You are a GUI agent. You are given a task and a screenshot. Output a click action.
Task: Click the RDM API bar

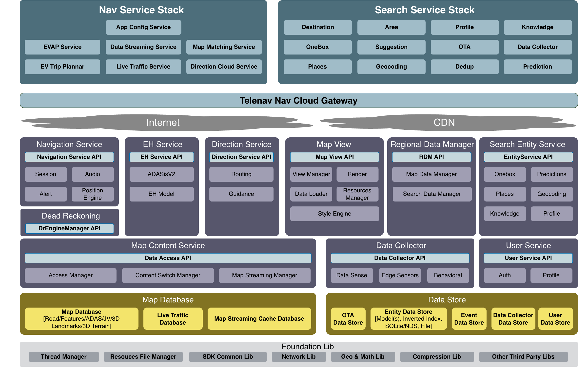tap(431, 157)
